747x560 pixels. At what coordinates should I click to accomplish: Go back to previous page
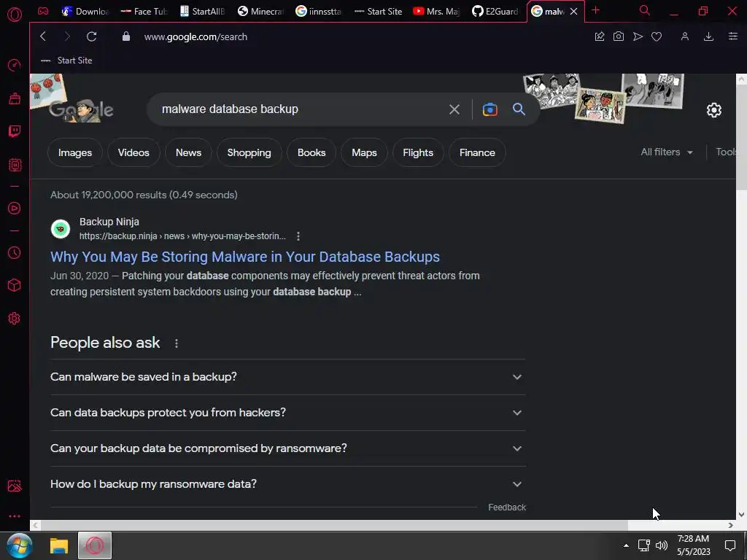click(43, 36)
